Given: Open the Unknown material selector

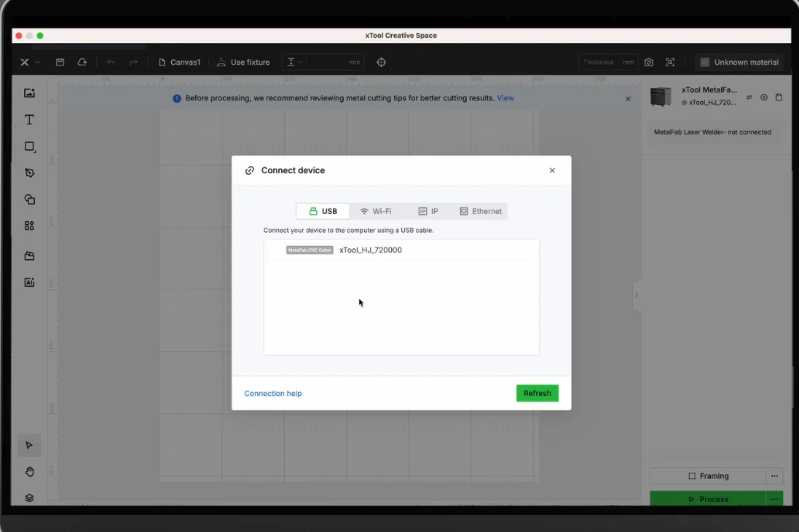Looking at the screenshot, I should click(739, 62).
